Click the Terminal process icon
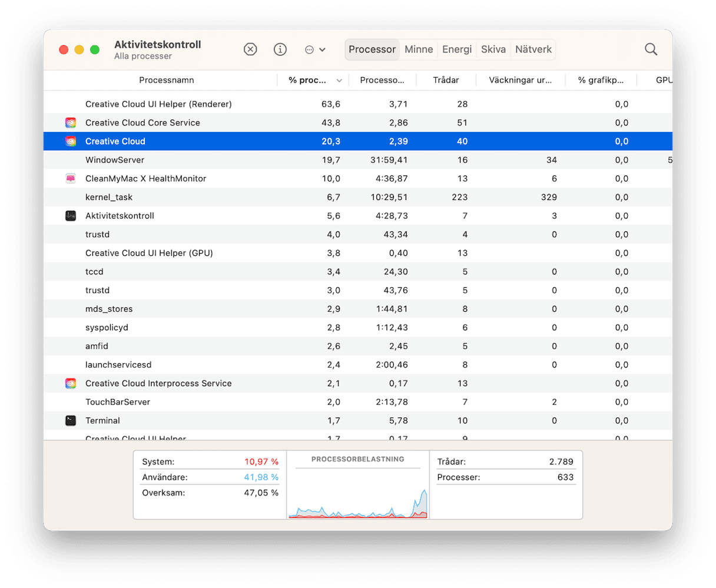Image resolution: width=716 pixels, height=588 pixels. click(71, 421)
